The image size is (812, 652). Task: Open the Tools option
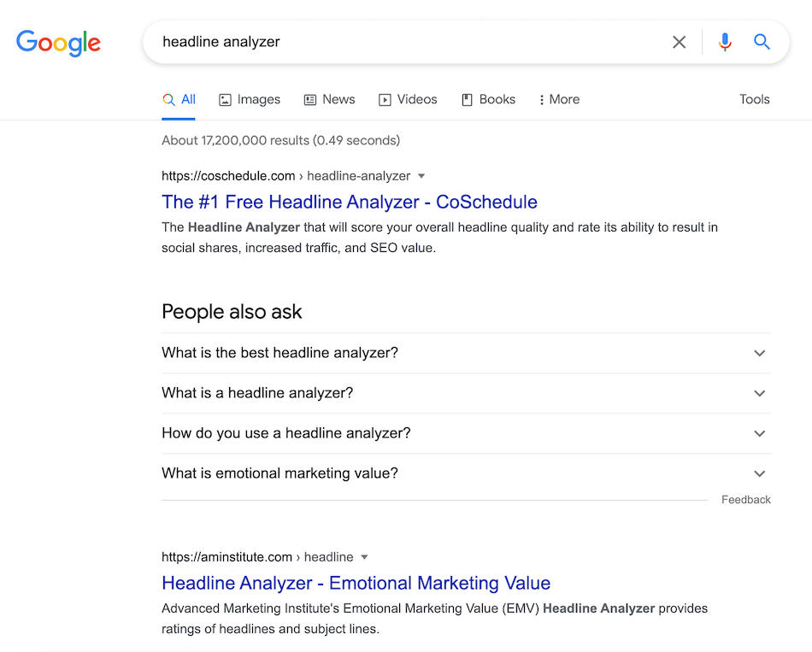point(754,99)
